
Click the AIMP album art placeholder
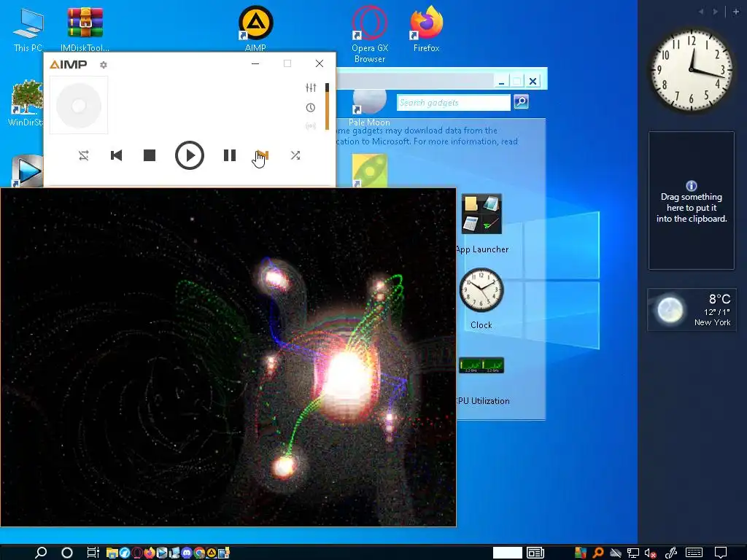click(79, 105)
